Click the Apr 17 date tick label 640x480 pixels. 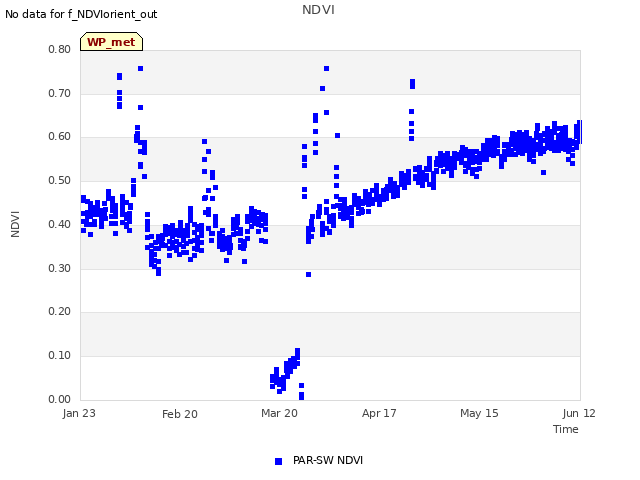click(x=379, y=413)
